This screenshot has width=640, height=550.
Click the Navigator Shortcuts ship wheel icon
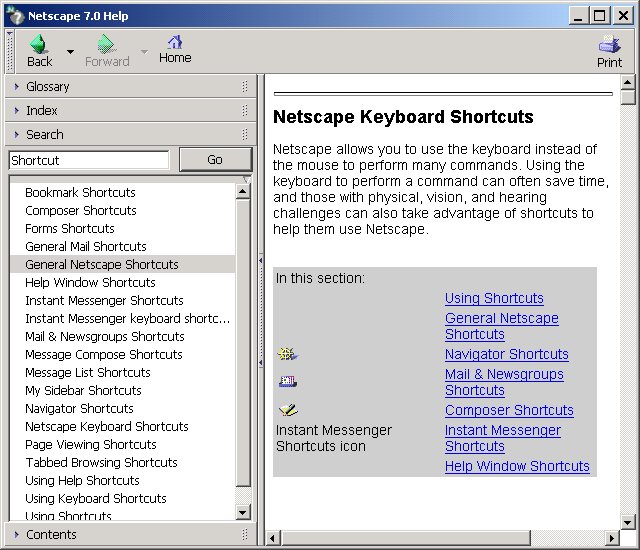point(288,354)
